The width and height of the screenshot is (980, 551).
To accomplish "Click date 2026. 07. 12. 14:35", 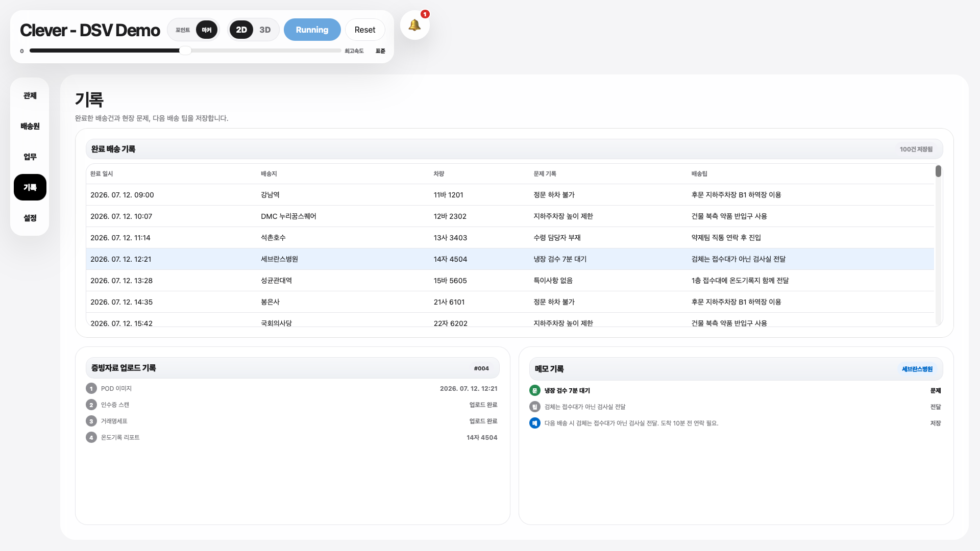I will 121,302.
